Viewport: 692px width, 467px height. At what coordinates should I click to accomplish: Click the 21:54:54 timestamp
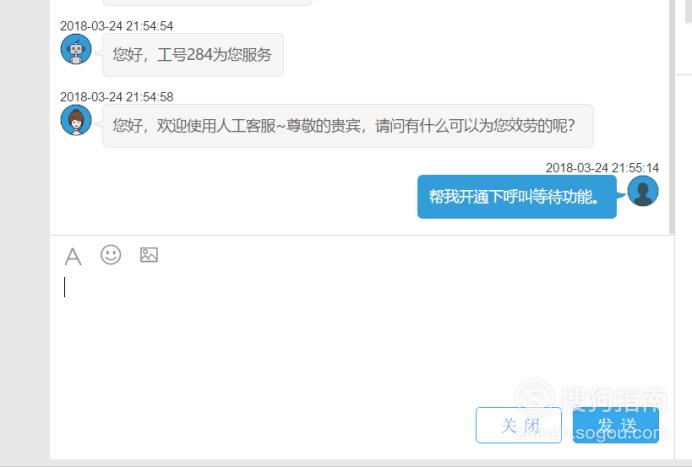click(117, 26)
